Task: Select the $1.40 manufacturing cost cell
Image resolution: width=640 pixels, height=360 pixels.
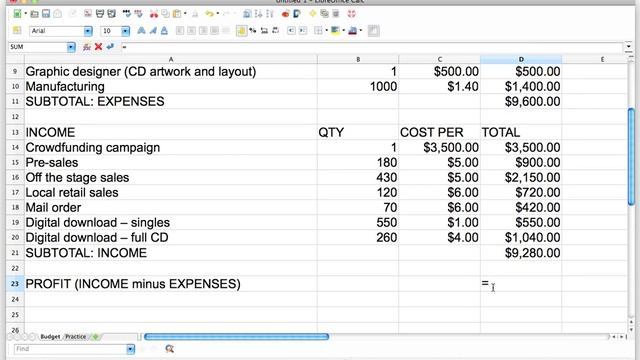Action: (439, 87)
